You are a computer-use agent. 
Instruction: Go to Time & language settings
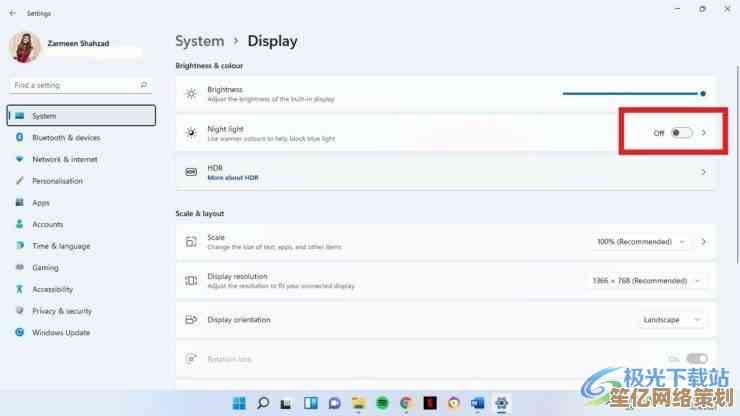click(60, 246)
